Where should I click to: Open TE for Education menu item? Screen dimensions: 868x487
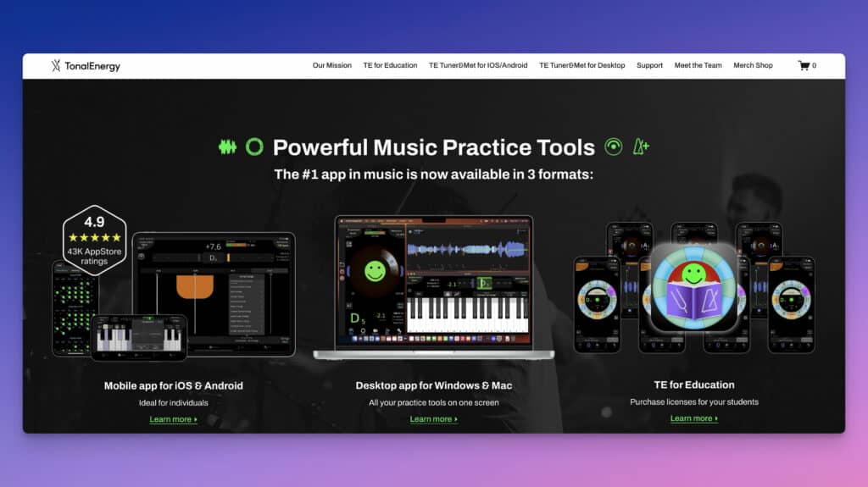click(x=390, y=65)
